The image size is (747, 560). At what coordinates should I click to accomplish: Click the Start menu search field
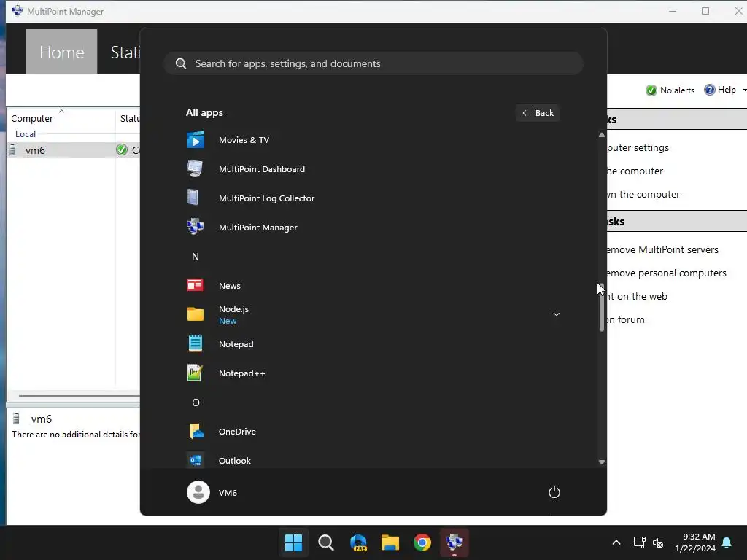(x=373, y=64)
